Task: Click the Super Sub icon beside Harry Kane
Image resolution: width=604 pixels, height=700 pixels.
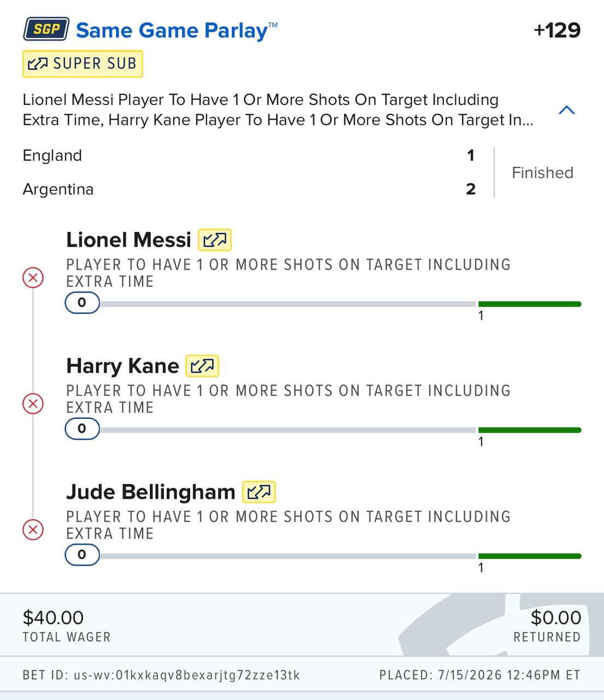Action: point(202,366)
